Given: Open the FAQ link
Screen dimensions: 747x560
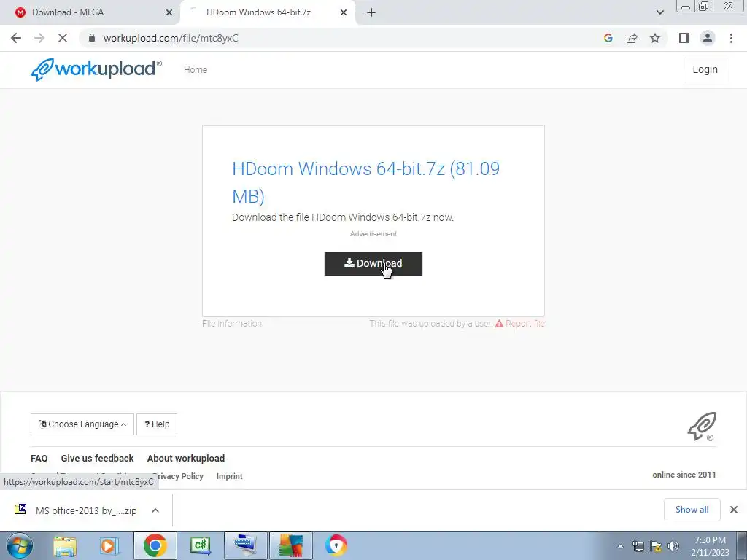Looking at the screenshot, I should pos(39,458).
